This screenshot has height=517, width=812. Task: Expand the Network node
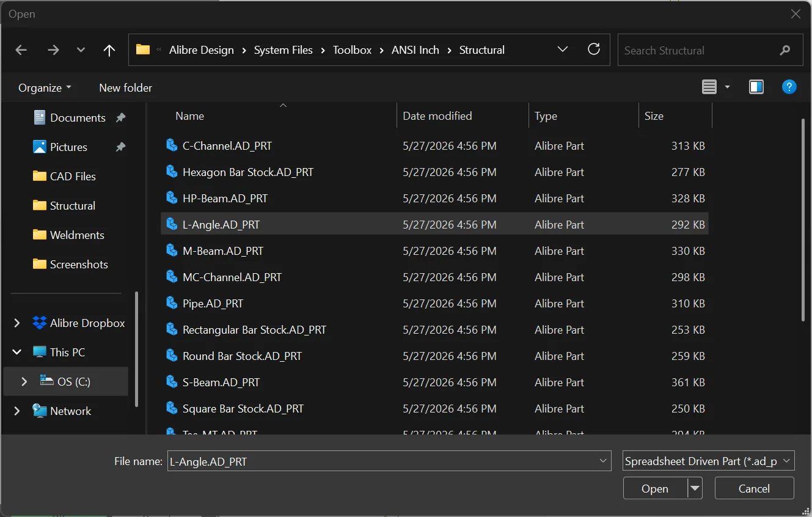17,411
